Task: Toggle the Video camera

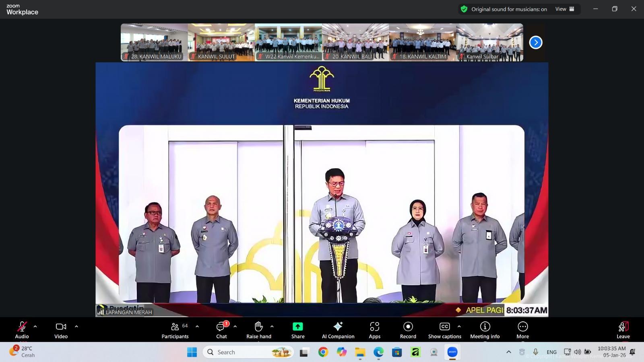Action: (x=61, y=330)
